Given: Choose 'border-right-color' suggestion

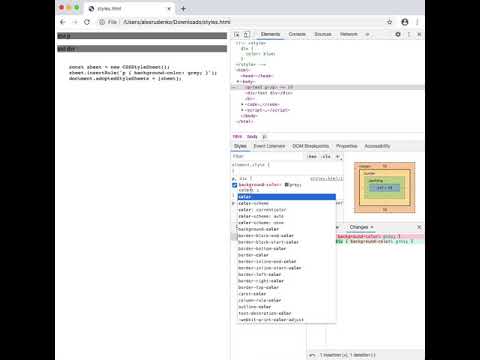Looking at the screenshot, I should 286,281.
